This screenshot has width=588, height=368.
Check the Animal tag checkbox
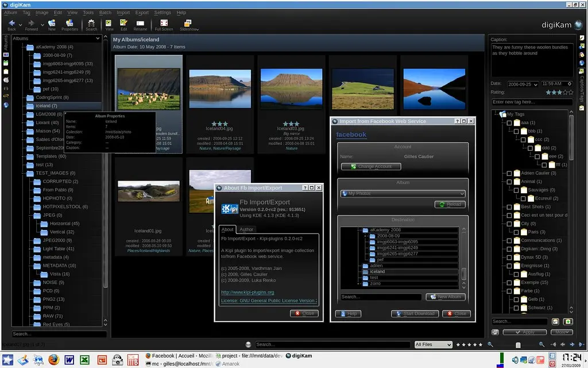[x=509, y=181]
